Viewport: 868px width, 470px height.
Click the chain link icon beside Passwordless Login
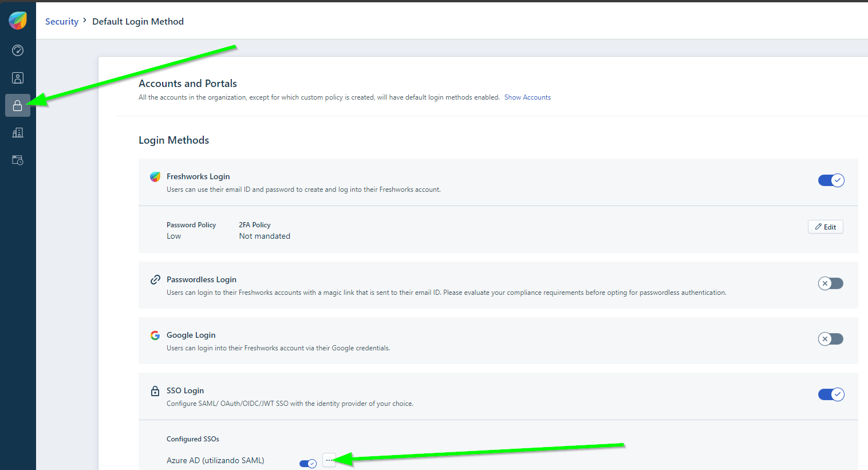[155, 280]
